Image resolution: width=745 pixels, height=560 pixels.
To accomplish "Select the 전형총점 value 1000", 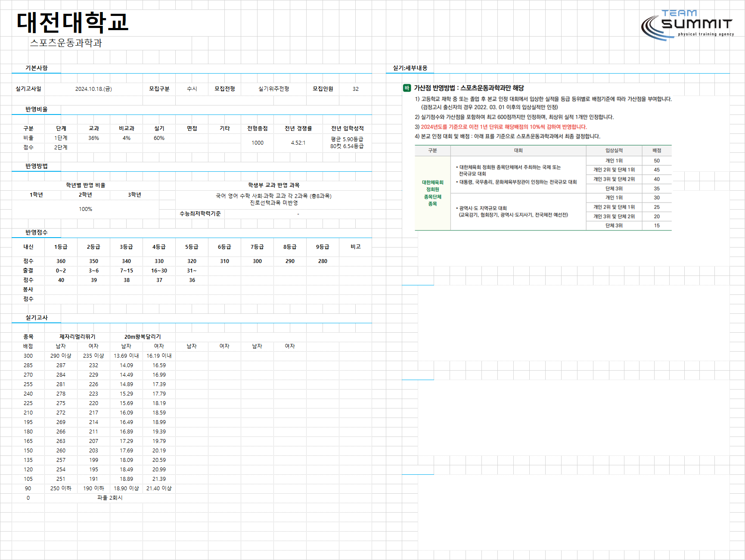I will [x=258, y=143].
